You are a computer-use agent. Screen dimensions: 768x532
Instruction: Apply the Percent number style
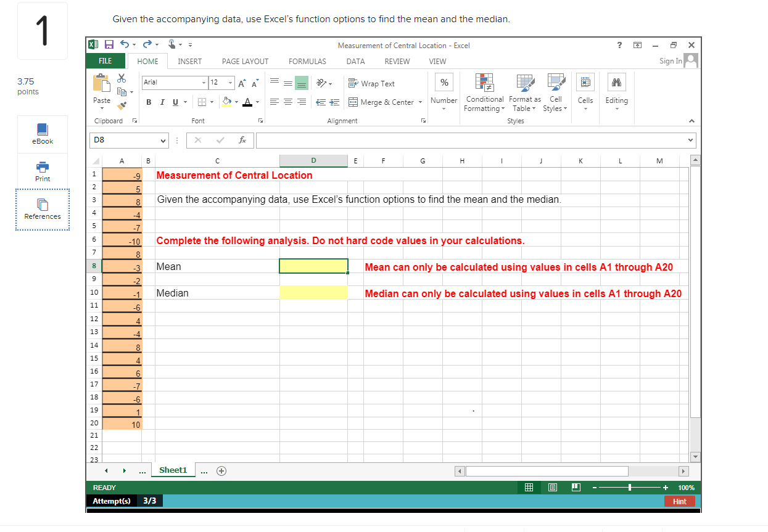pos(444,82)
